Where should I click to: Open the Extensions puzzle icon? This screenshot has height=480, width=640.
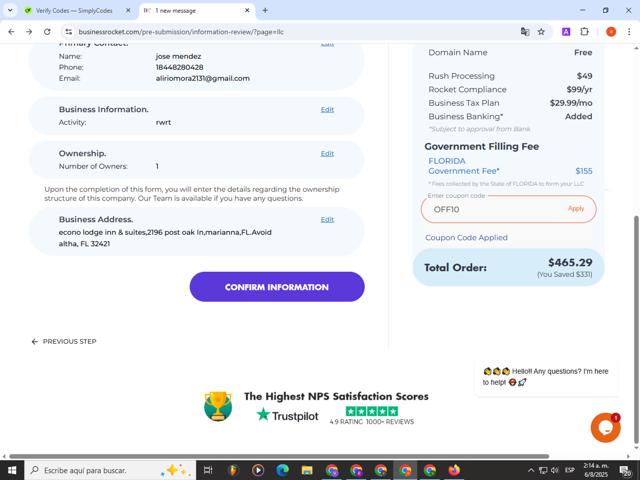(584, 32)
